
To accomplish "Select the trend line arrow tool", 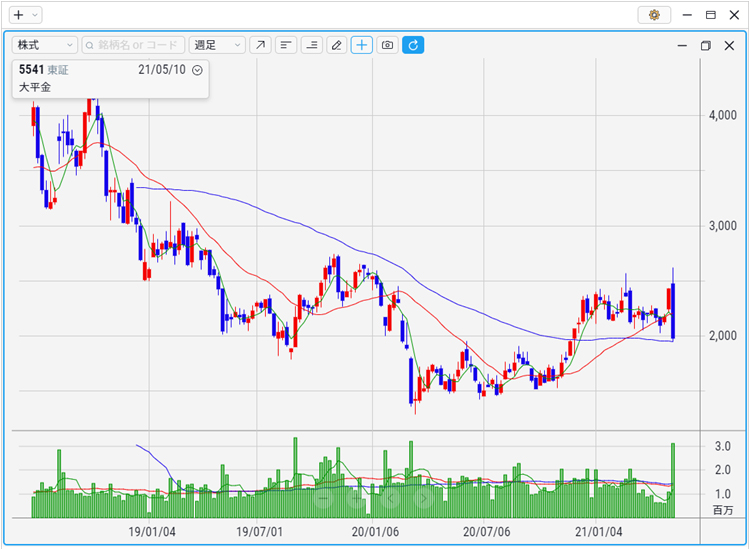I will pos(260,45).
